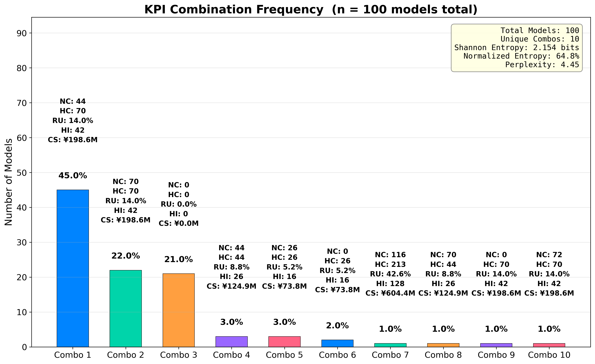Click the HI: 128 annotation for Combo 7
Screen dimensions: 595x364
(391, 284)
